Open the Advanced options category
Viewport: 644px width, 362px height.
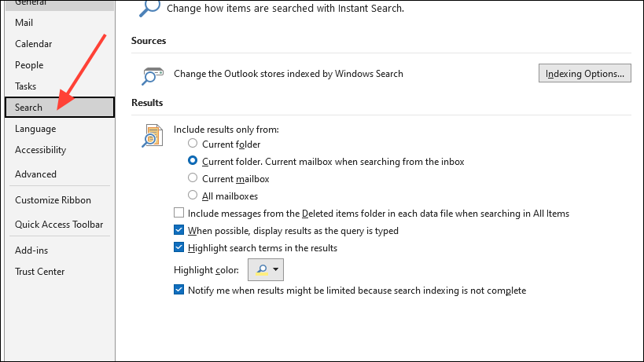point(35,174)
